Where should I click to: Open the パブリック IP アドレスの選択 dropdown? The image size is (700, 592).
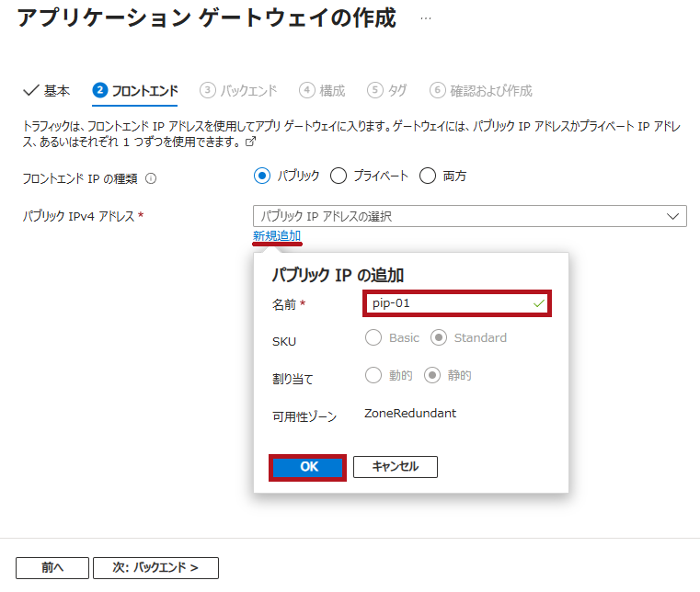[469, 216]
